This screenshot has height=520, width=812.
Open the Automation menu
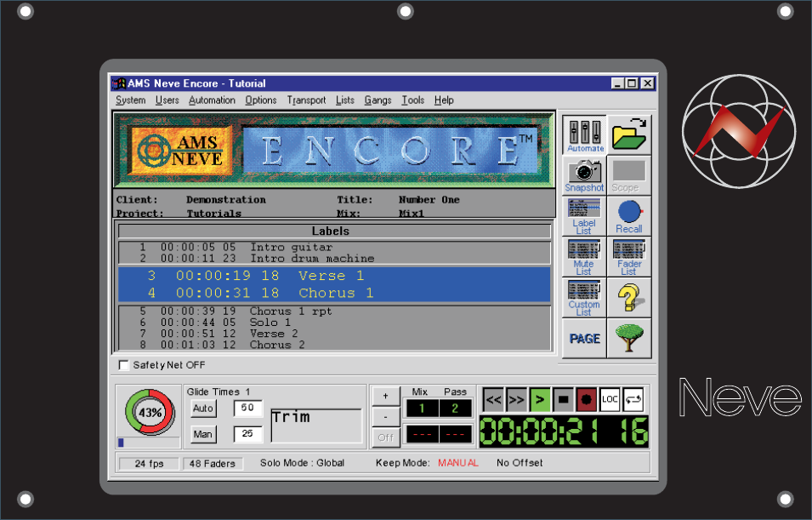(212, 100)
